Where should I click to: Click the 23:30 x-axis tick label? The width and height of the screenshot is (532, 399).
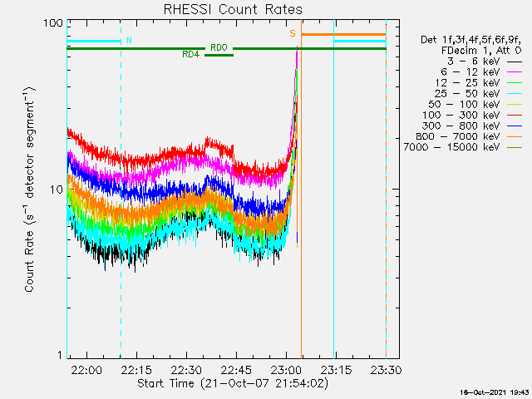click(x=386, y=370)
